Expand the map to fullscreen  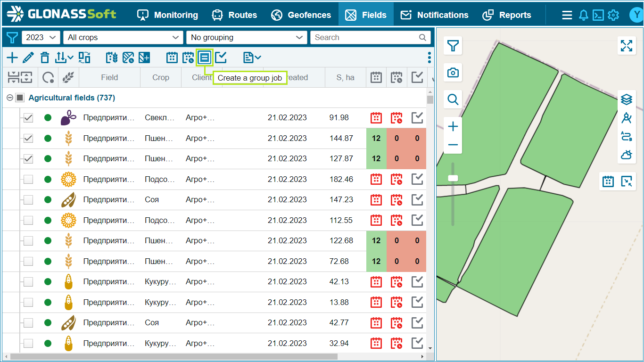(627, 46)
